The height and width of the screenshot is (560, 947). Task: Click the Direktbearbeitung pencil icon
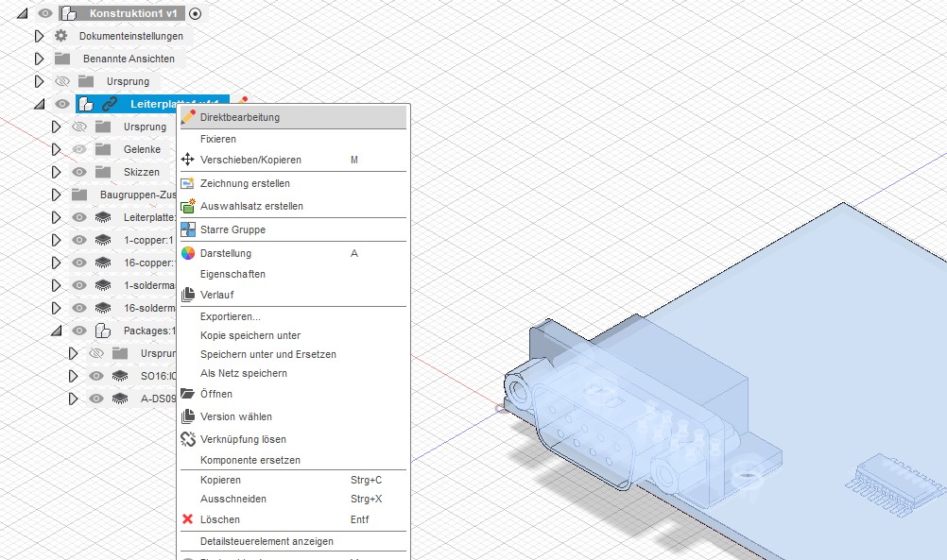pyautogui.click(x=188, y=116)
